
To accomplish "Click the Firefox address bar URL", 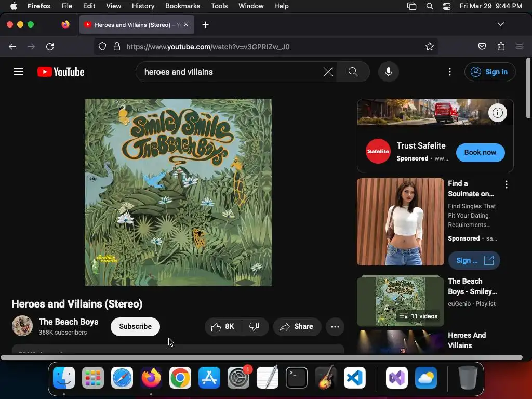I will coord(208,47).
